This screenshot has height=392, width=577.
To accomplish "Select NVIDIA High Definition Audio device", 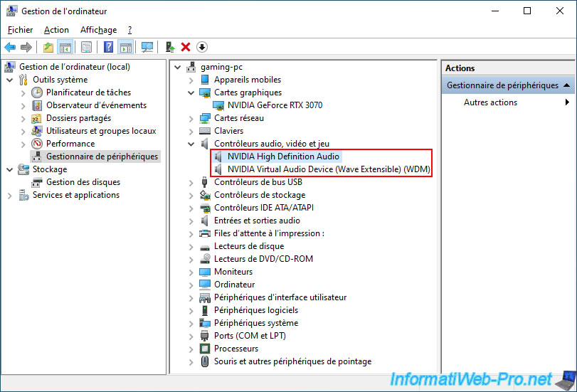I will [283, 157].
